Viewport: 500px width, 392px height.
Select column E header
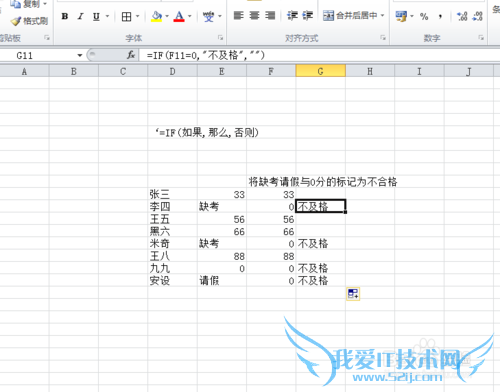(x=222, y=71)
